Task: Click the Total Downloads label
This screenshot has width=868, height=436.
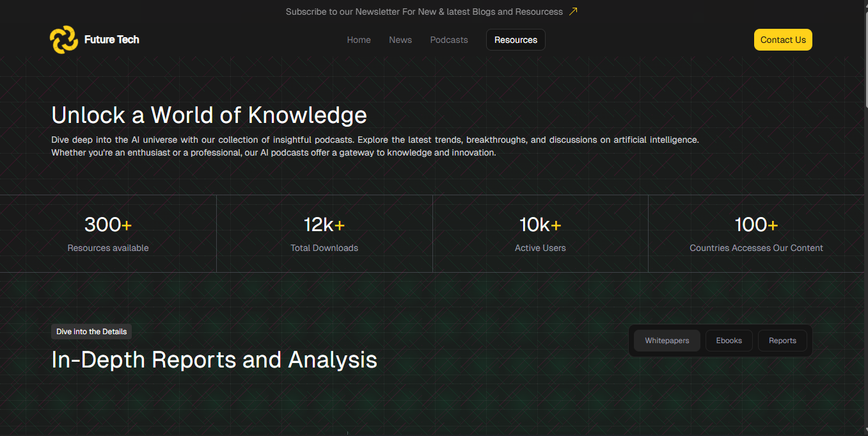Action: 324,248
